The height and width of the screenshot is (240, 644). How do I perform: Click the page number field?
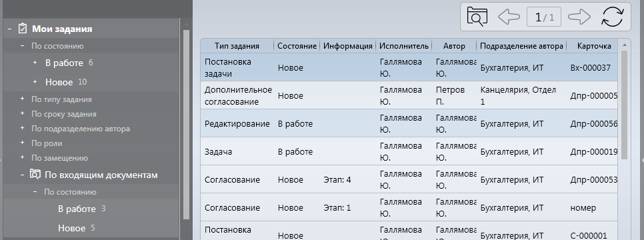[x=544, y=17]
